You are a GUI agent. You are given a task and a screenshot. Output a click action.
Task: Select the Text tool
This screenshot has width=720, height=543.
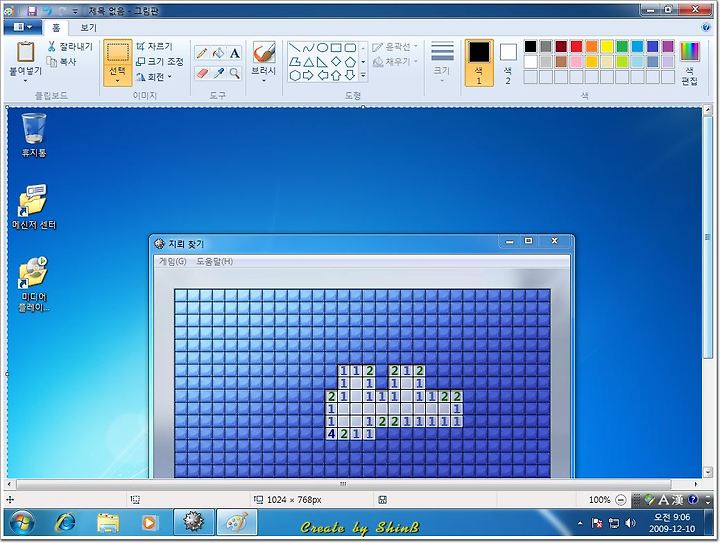(235, 53)
